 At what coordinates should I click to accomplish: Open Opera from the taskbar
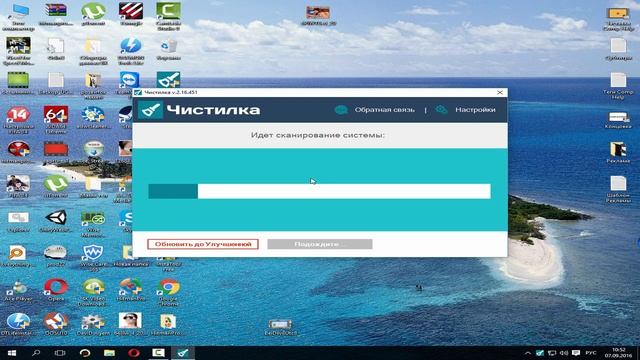[134, 353]
